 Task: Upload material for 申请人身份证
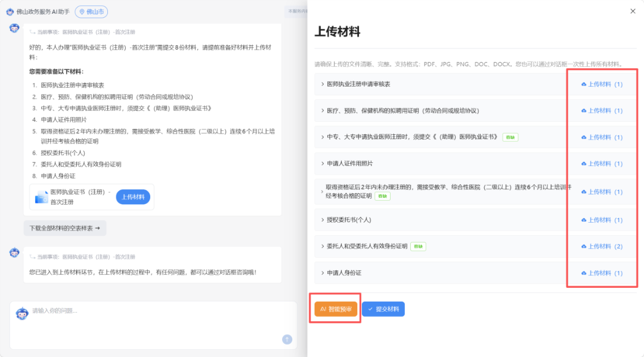point(602,273)
